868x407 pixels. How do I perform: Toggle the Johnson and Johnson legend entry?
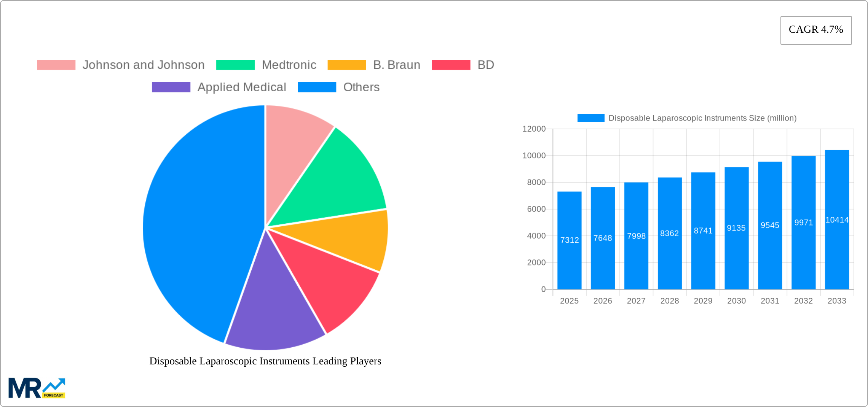click(144, 65)
